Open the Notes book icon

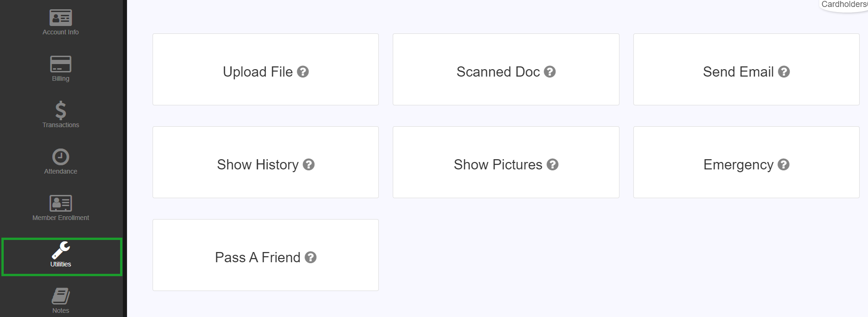coord(61,296)
